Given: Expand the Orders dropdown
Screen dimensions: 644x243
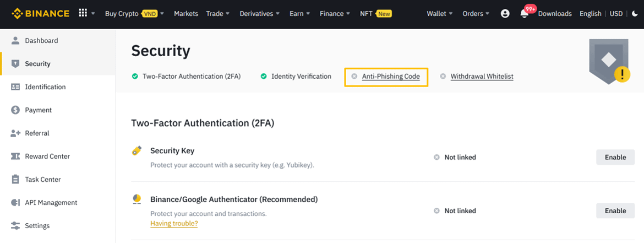Looking at the screenshot, I should pos(476,14).
